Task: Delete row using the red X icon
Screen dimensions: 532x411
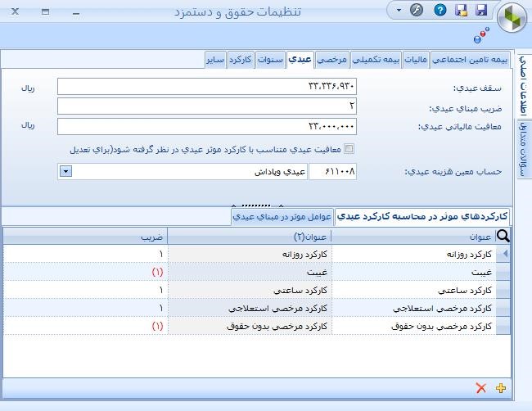Action: pyautogui.click(x=481, y=388)
